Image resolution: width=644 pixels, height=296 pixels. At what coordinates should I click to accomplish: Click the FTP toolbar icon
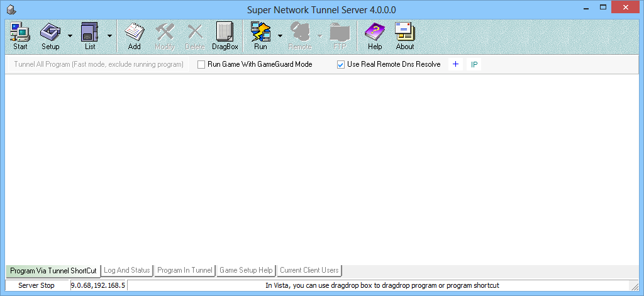coord(340,36)
